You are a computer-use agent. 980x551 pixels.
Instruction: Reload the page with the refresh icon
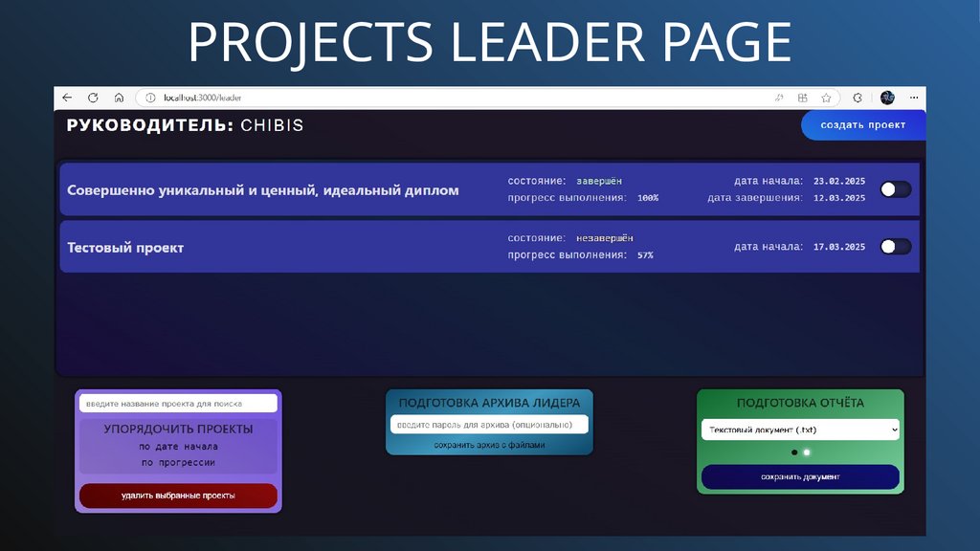92,97
